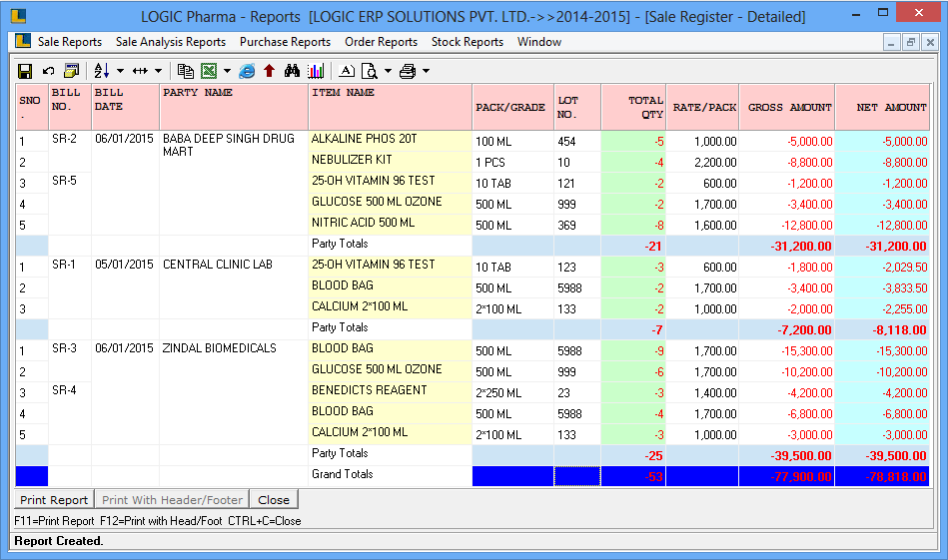
Task: Click the binoculars Find icon
Action: pyautogui.click(x=292, y=71)
